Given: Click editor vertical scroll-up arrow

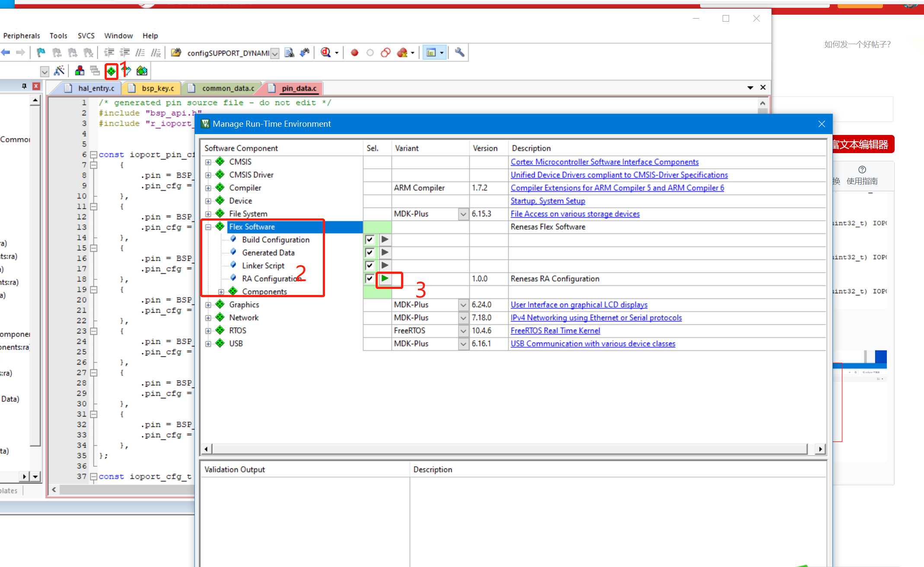Looking at the screenshot, I should (762, 103).
